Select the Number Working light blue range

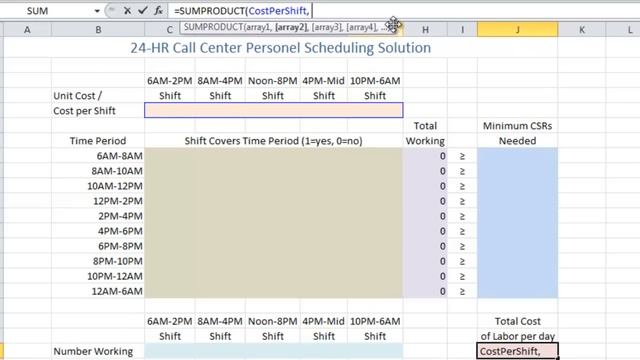(x=273, y=351)
